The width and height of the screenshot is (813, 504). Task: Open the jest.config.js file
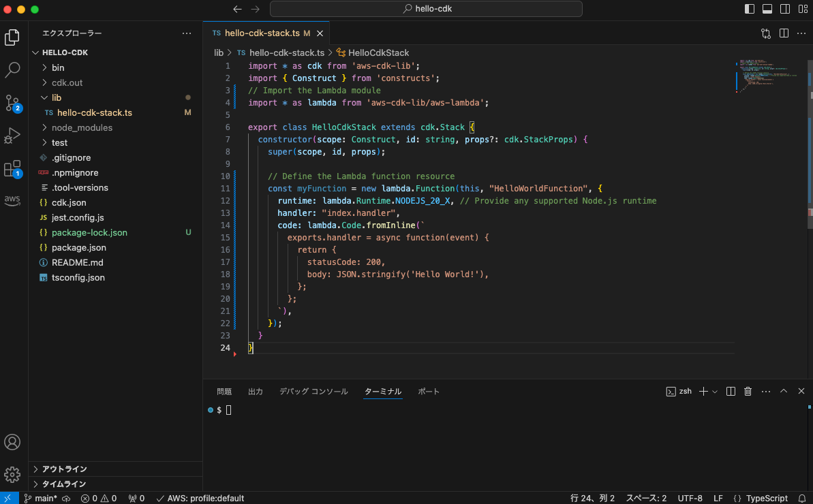(x=115, y=217)
